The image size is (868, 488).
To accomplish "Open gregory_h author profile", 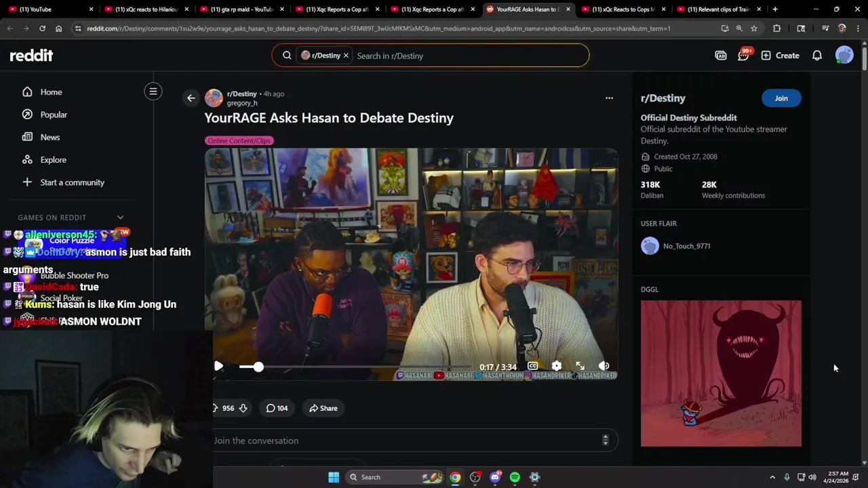I will point(242,103).
